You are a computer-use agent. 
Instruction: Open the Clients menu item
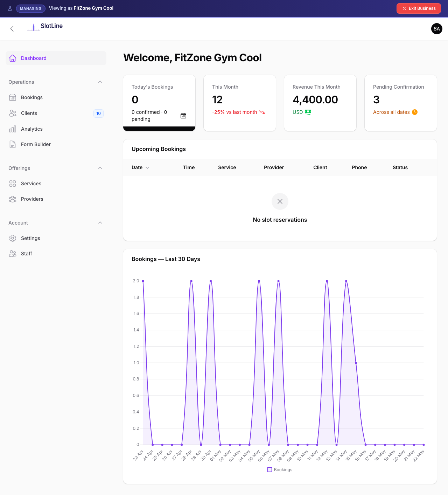(56, 113)
